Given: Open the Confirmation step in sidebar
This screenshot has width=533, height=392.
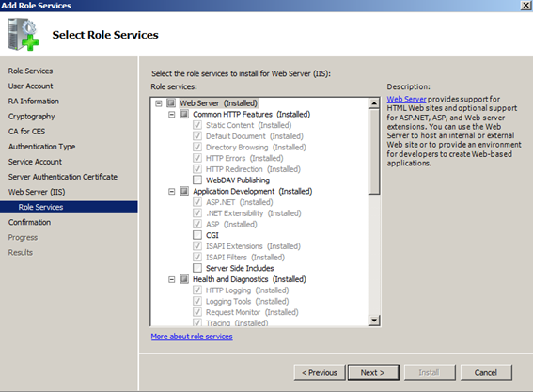Looking at the screenshot, I should click(x=29, y=222).
